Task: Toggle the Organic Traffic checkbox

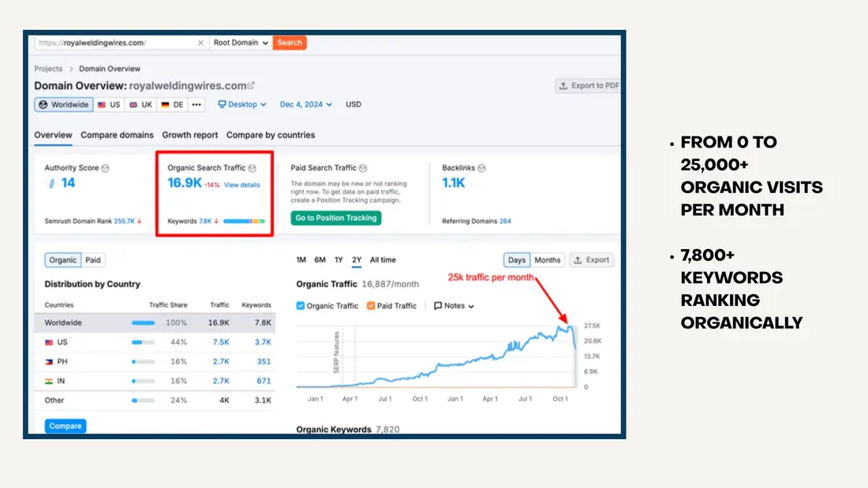Action: pyautogui.click(x=300, y=306)
